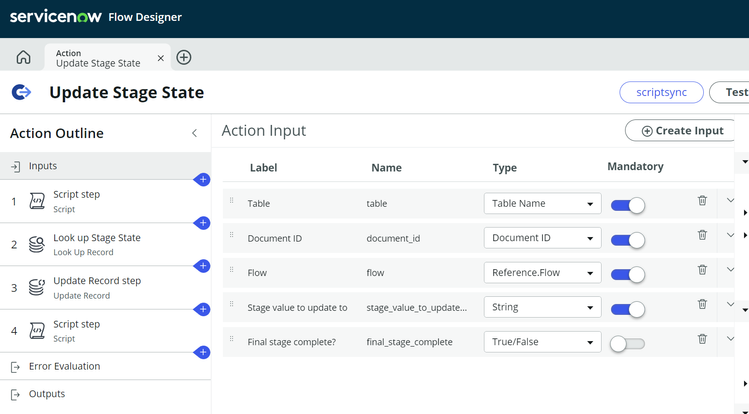Click the Update Record step icon
This screenshot has width=749, height=414.
point(37,287)
